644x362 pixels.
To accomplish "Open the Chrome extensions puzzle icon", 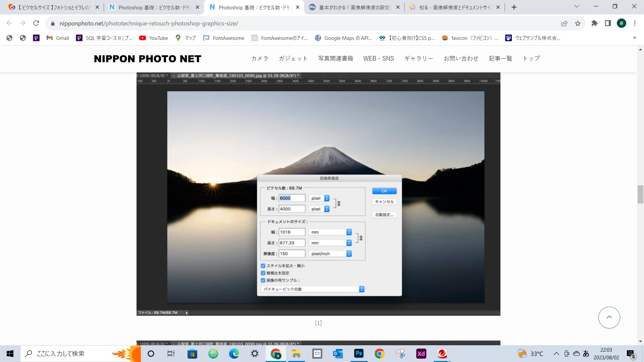I will [594, 23].
